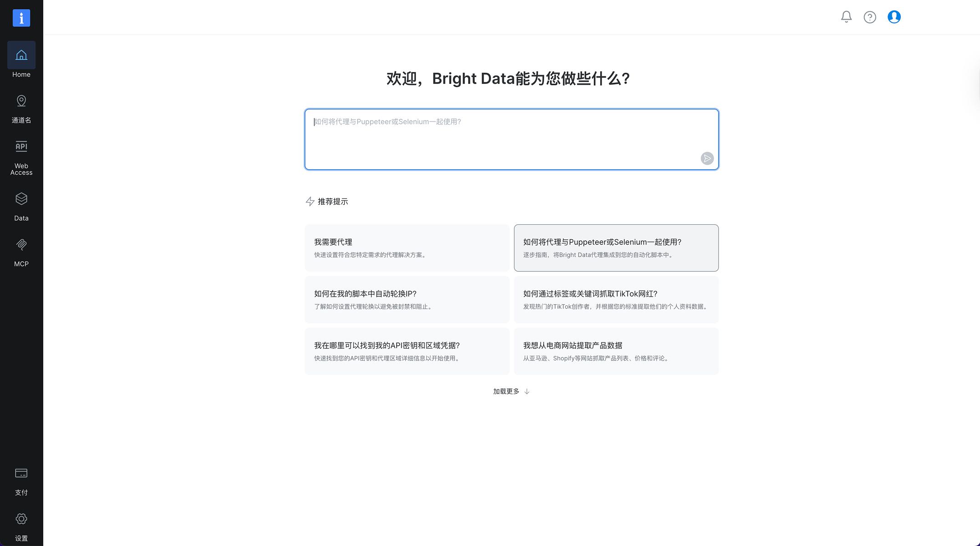Select the 我想从电商网站提取产品数据 card
Image resolution: width=980 pixels, height=546 pixels.
click(616, 351)
